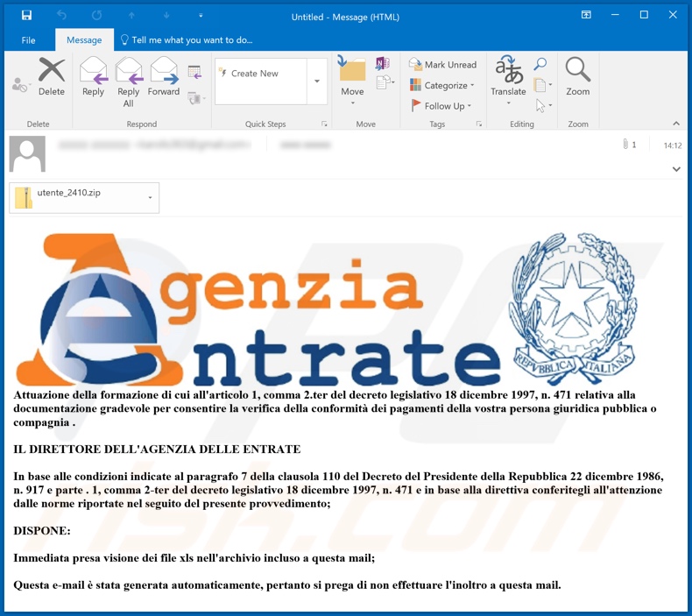The height and width of the screenshot is (616, 692).
Task: Click the attachment count paperclip icon
Action: tap(625, 144)
